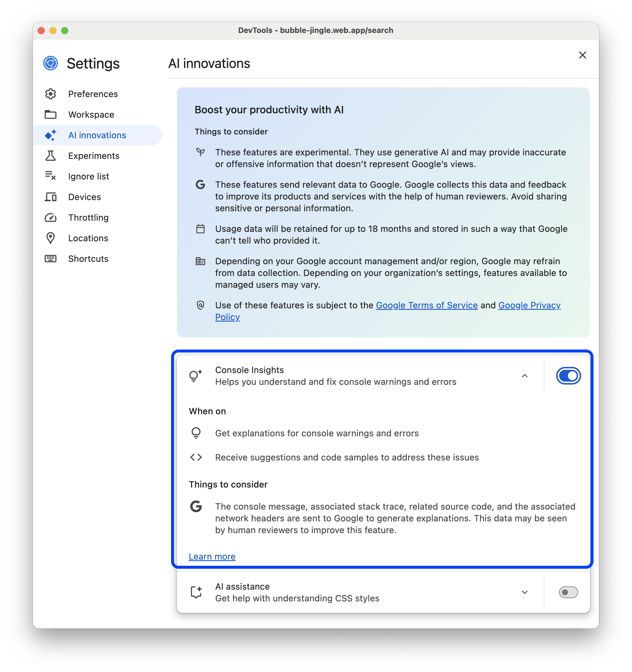Click the AI innovations sidebar icon

coord(51,135)
